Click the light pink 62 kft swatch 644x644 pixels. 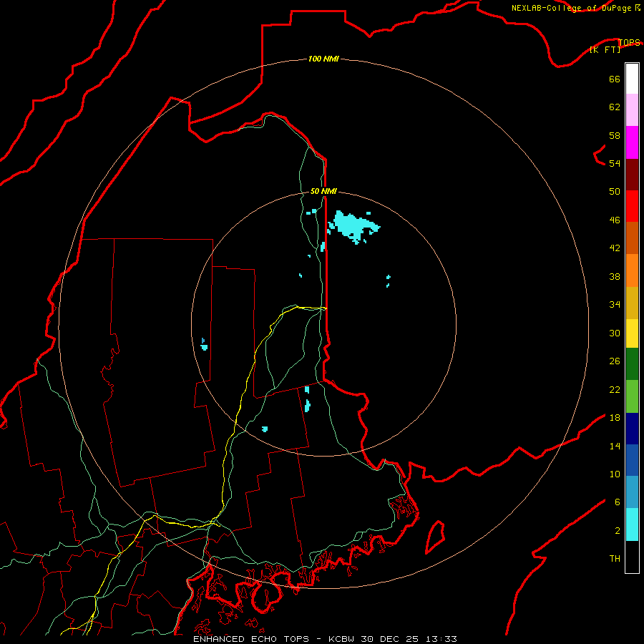[x=632, y=109]
